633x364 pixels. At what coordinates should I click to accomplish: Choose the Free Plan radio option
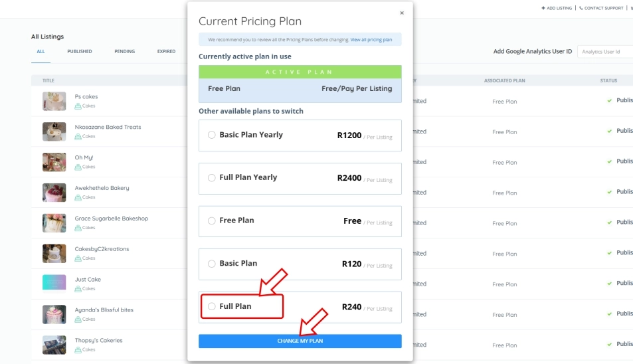pyautogui.click(x=212, y=221)
